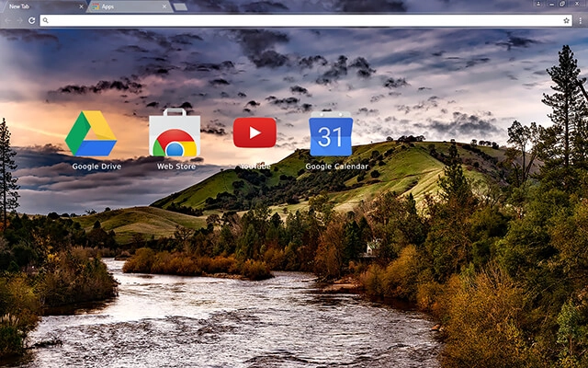Open the YouTube app icon
This screenshot has width=588, height=368.
254,132
